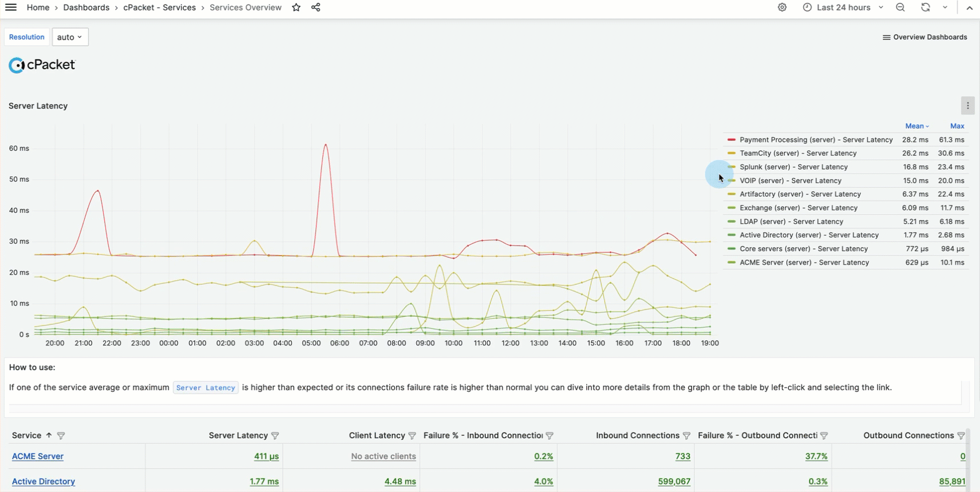Viewport: 980px width, 492px height.
Task: Click Active Directory outbound failure 0.3%
Action: (818, 482)
